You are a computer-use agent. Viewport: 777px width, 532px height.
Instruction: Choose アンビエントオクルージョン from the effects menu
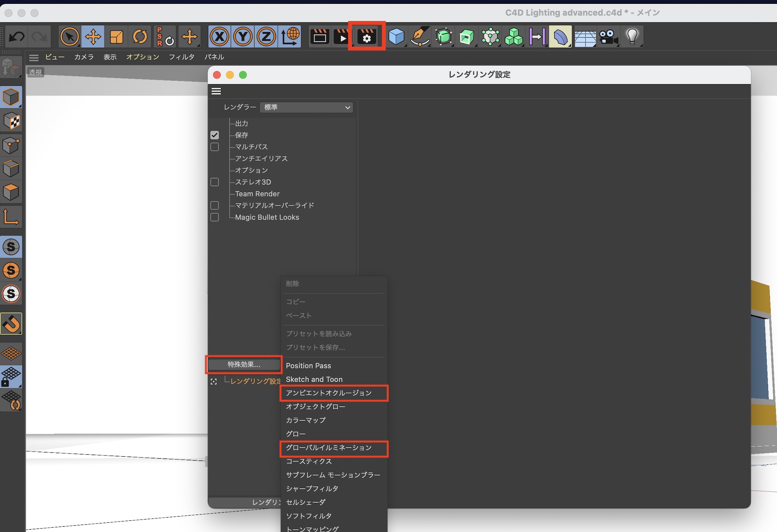click(329, 393)
